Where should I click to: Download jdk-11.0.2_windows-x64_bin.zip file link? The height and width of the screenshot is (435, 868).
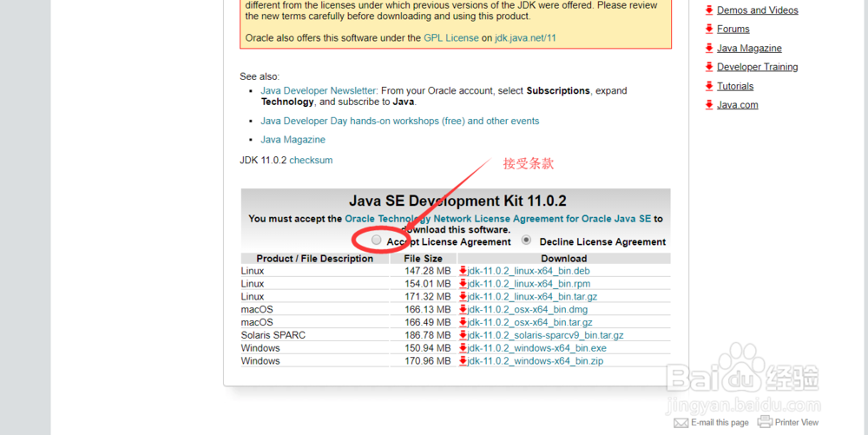pos(536,361)
